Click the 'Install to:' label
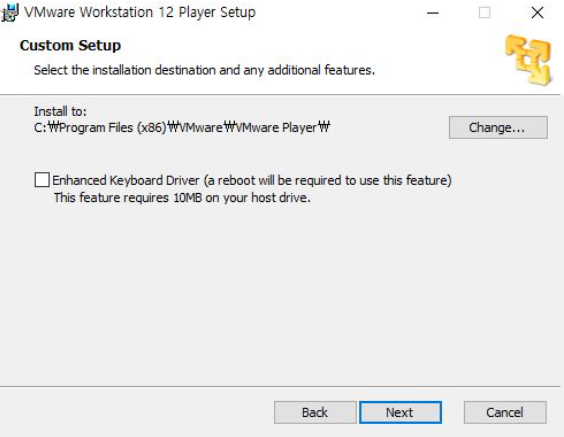 [60, 111]
